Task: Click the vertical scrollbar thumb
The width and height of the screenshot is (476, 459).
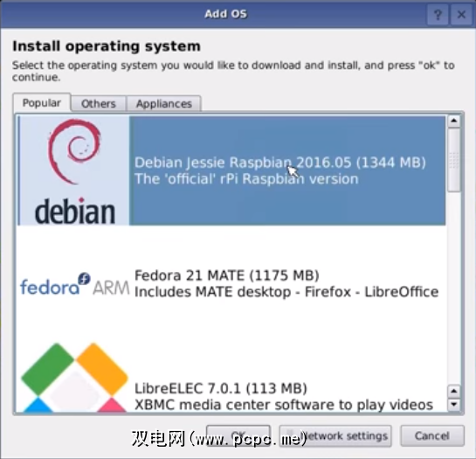Action: click(x=454, y=160)
